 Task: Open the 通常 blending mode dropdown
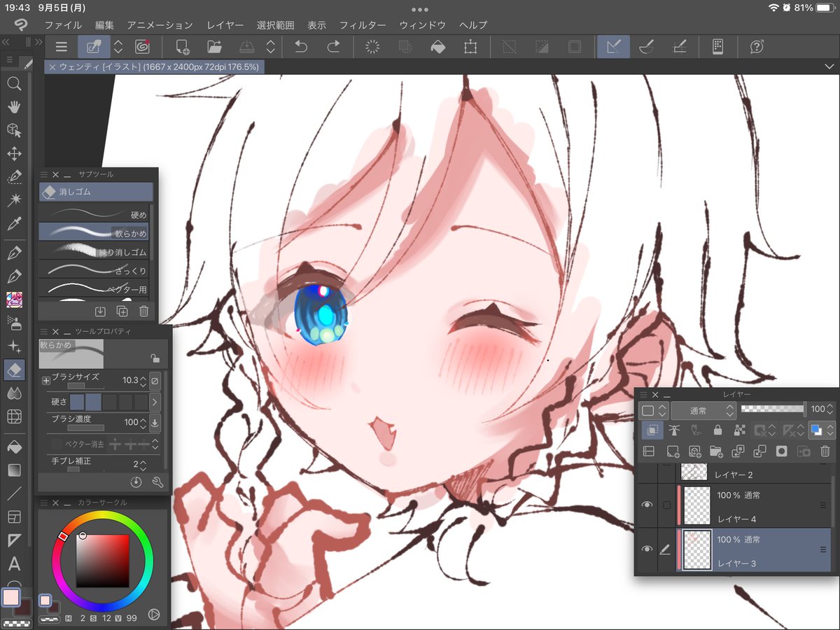pos(703,409)
